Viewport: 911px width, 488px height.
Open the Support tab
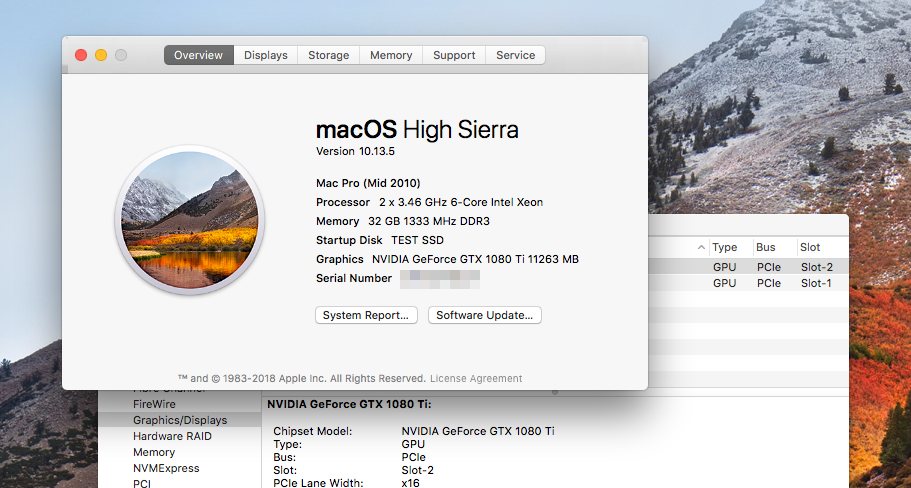454,55
